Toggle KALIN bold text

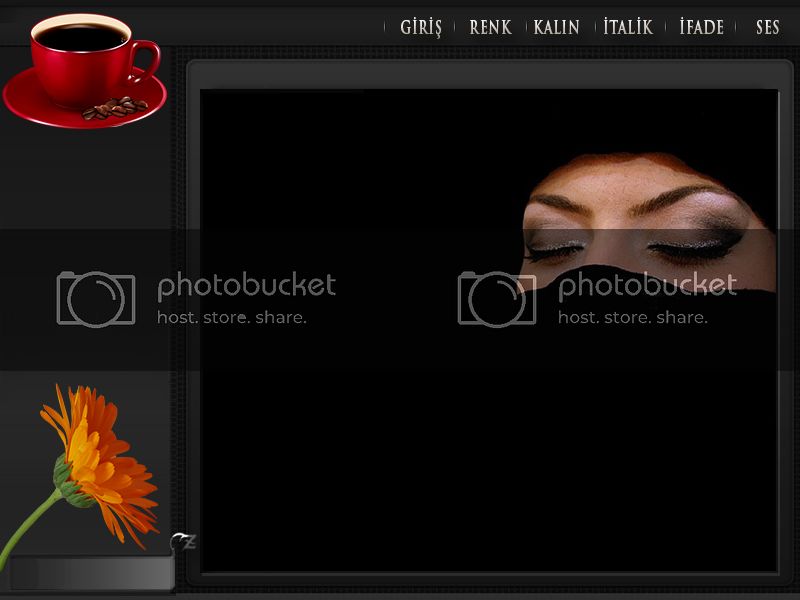pyautogui.click(x=556, y=27)
